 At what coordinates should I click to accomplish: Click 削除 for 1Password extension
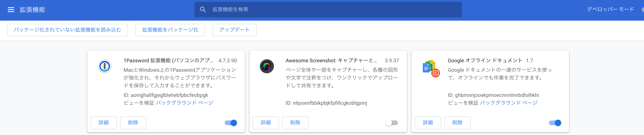133,123
